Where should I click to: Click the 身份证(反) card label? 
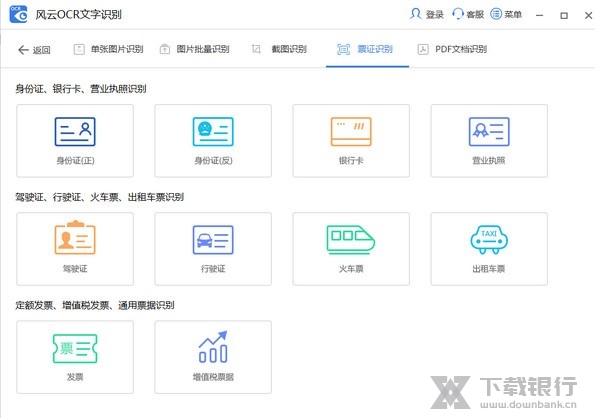213,161
